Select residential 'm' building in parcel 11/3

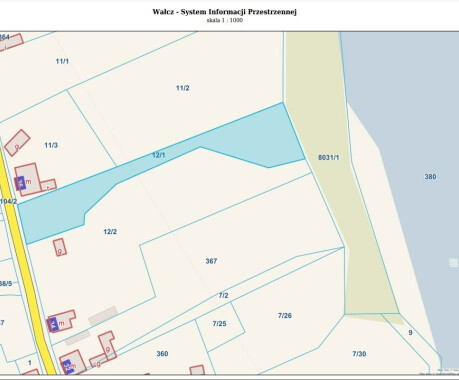pos(28,179)
